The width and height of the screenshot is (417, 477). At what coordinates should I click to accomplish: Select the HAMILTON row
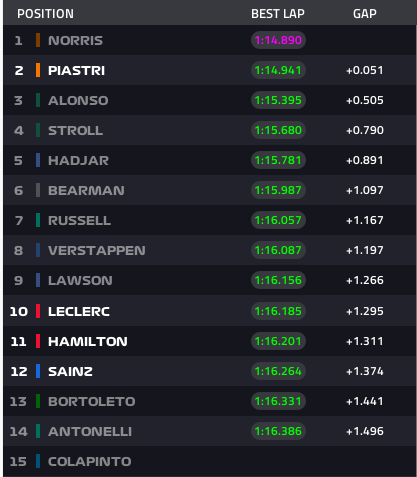click(210, 341)
